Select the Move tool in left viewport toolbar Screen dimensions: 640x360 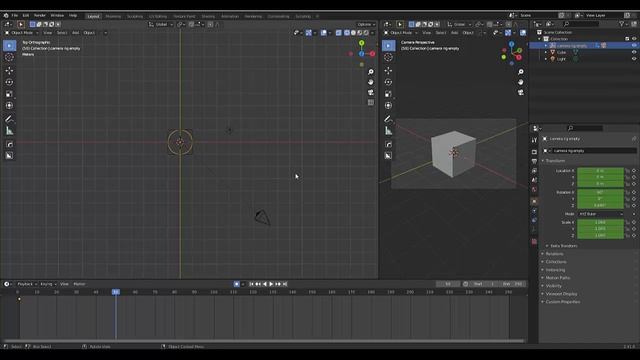9,71
